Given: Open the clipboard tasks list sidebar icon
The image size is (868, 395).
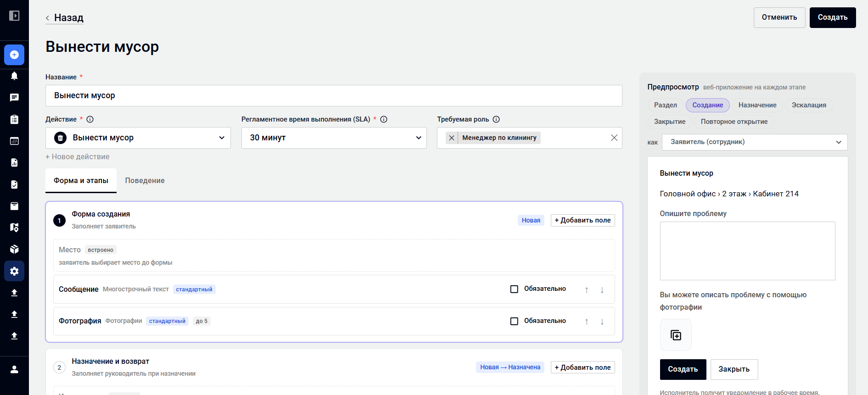Looking at the screenshot, I should coord(14,119).
